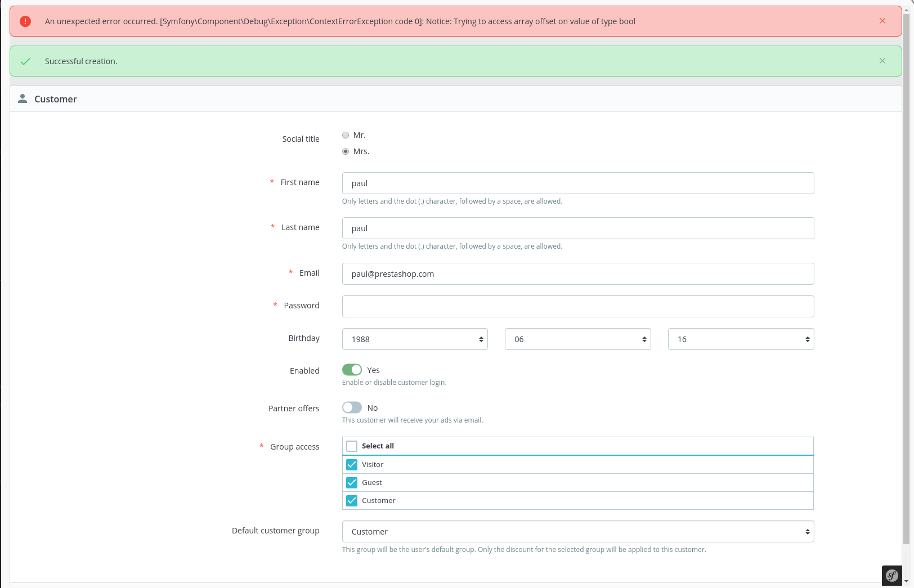Open the Default customer group dropdown
This screenshot has width=914, height=588.
click(577, 531)
